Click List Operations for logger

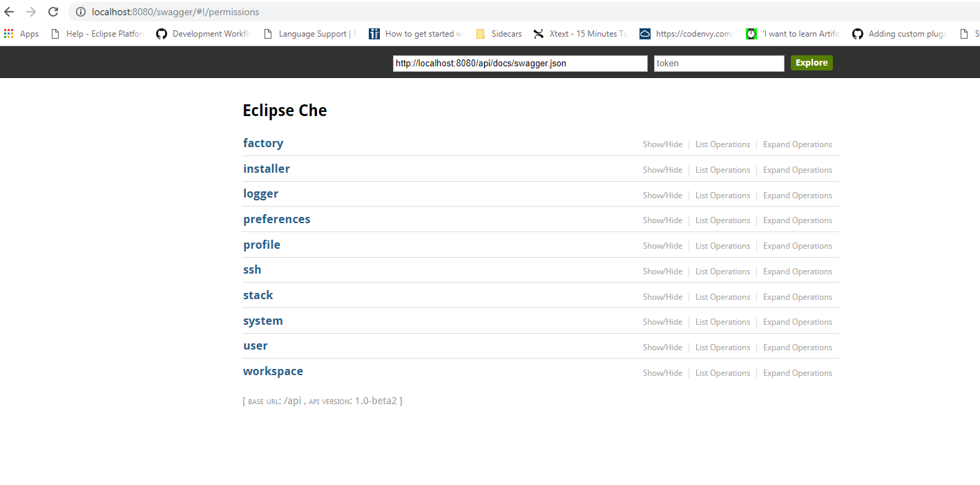tap(722, 196)
